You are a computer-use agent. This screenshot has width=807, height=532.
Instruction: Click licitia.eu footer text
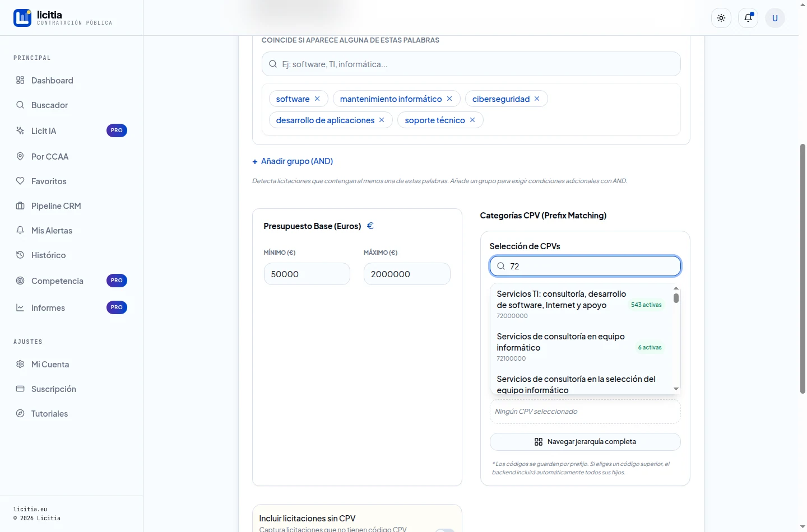(30, 509)
